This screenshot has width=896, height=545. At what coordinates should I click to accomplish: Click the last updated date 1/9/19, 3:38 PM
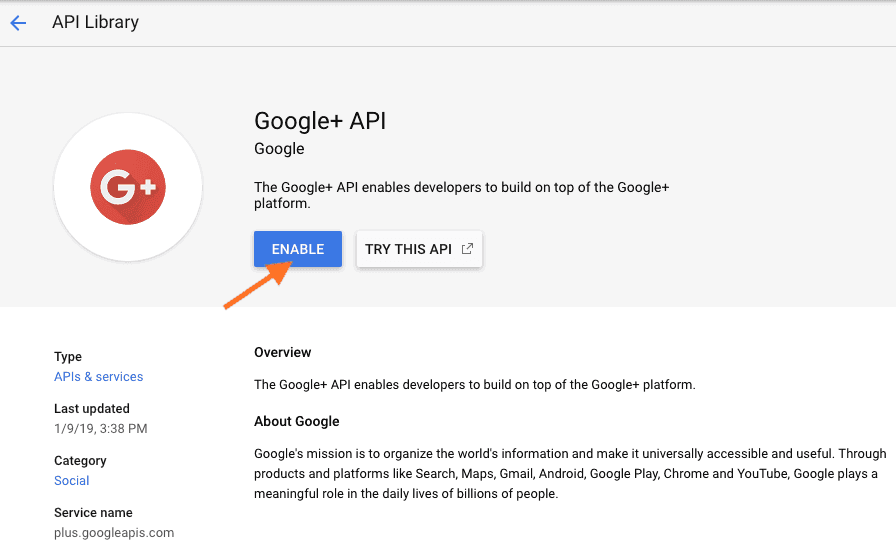pyautogui.click(x=100, y=429)
